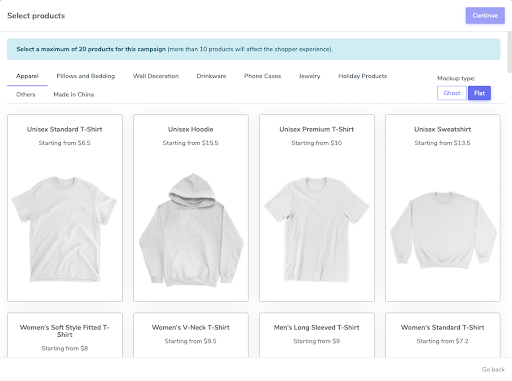Select Women's V-Neck T-Shirt card
The width and height of the screenshot is (512, 381).
click(191, 335)
